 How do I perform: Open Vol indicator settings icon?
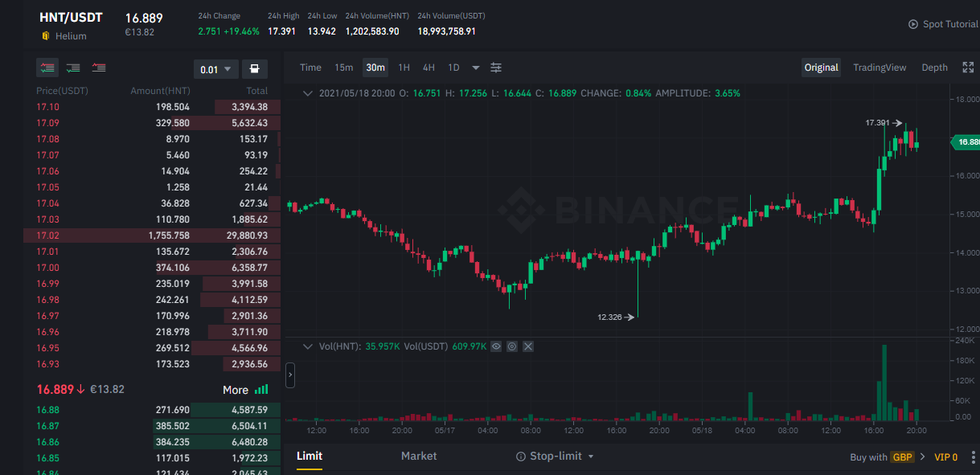pyautogui.click(x=511, y=346)
